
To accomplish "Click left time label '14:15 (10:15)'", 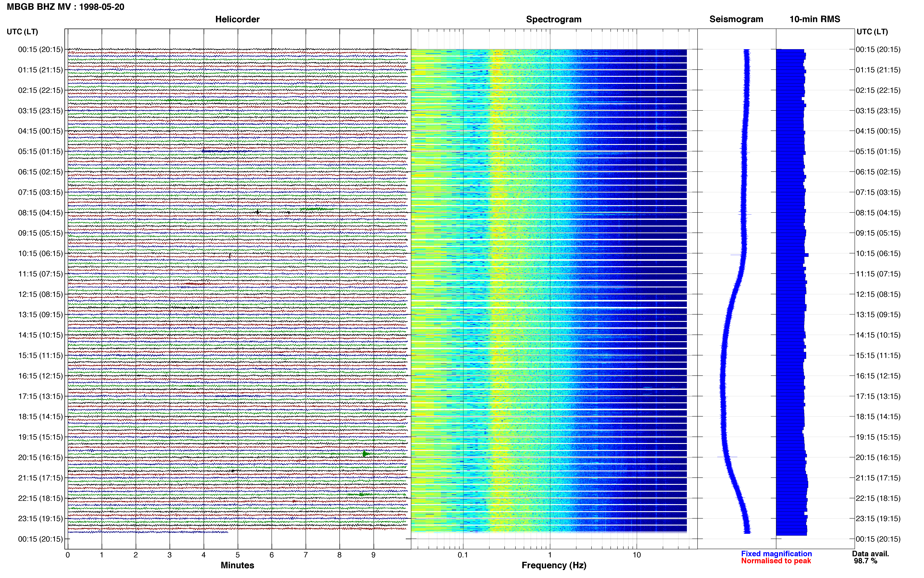I will 41,335.
